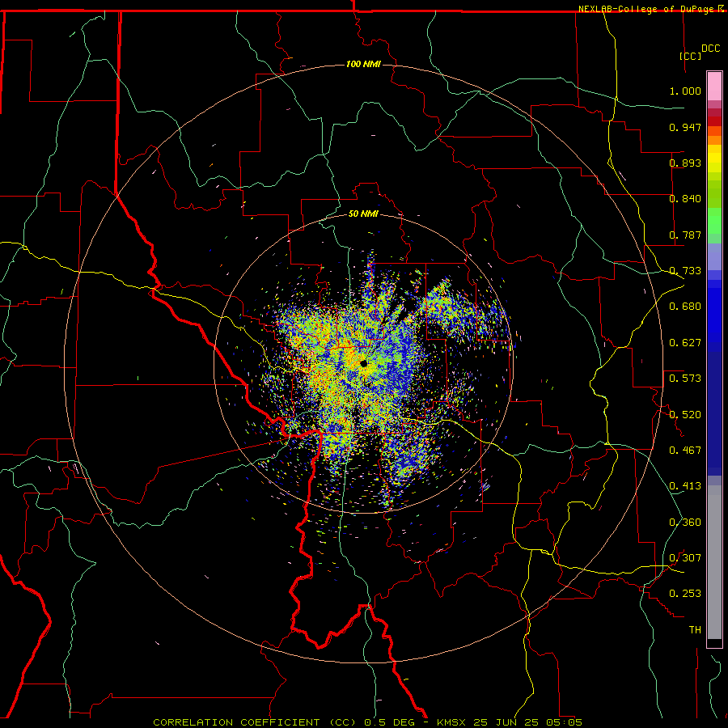The image size is (728, 728).
Task: Click the black radar site dot at center
Action: pyautogui.click(x=363, y=363)
